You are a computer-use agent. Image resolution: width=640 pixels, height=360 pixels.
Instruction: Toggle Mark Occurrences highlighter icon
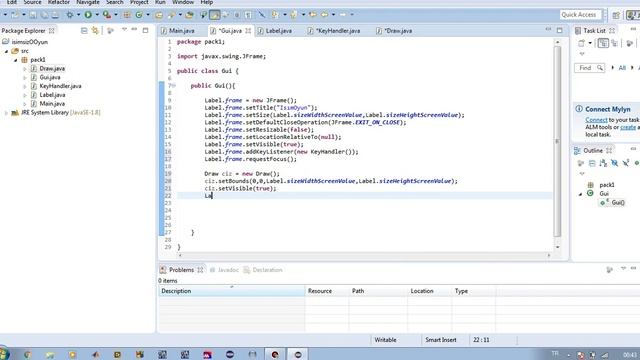(x=215, y=15)
